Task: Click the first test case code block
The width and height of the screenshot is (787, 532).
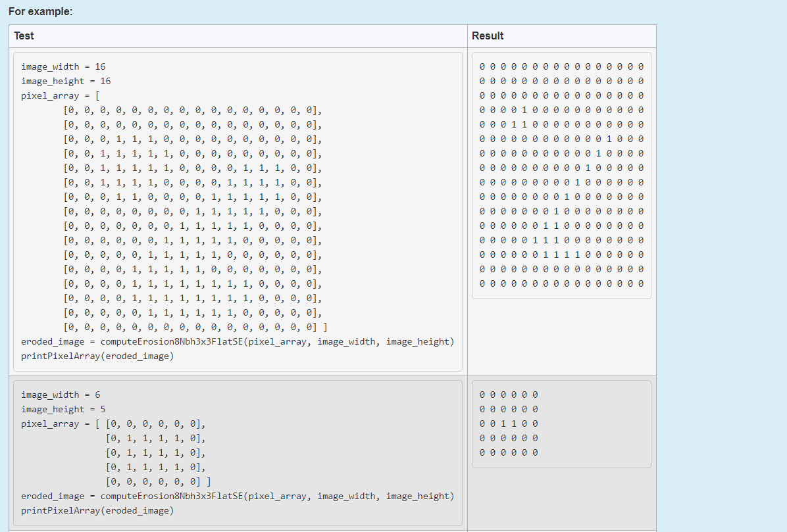Action: click(237, 210)
